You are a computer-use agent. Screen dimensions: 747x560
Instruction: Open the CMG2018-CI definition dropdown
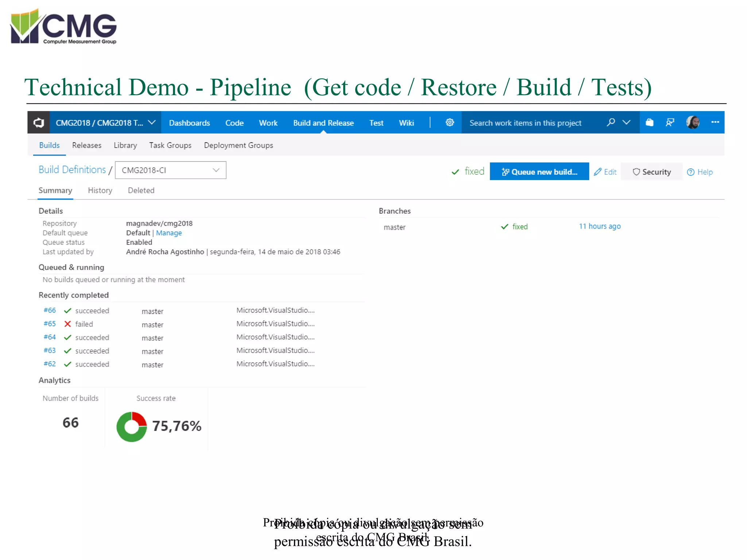pos(170,170)
